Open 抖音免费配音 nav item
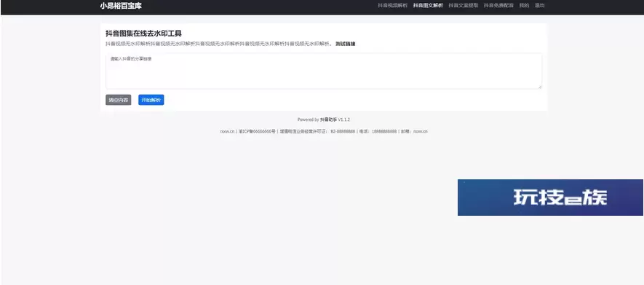The height and width of the screenshot is (285, 644). [x=498, y=6]
